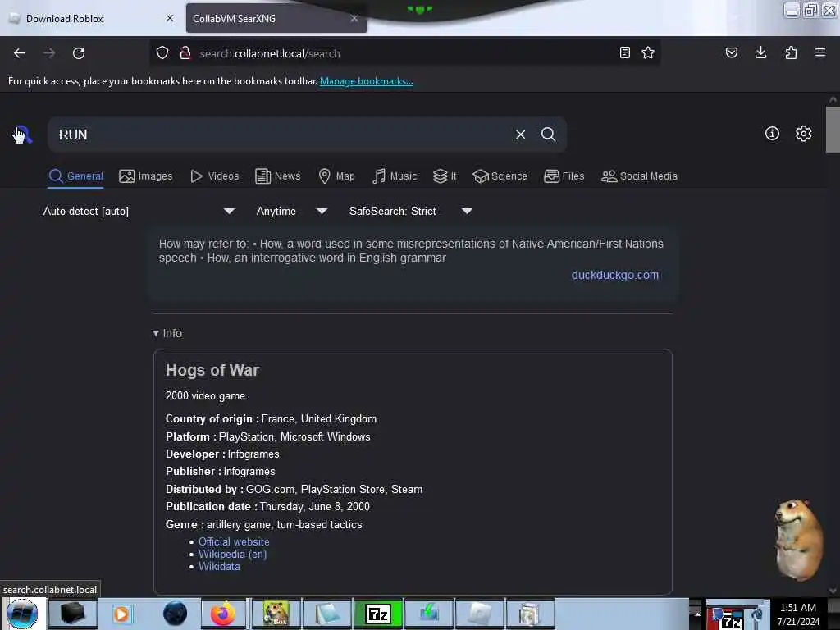Viewport: 840px width, 630px height.
Task: Click the SearXNG logo home icon
Action: pos(22,135)
